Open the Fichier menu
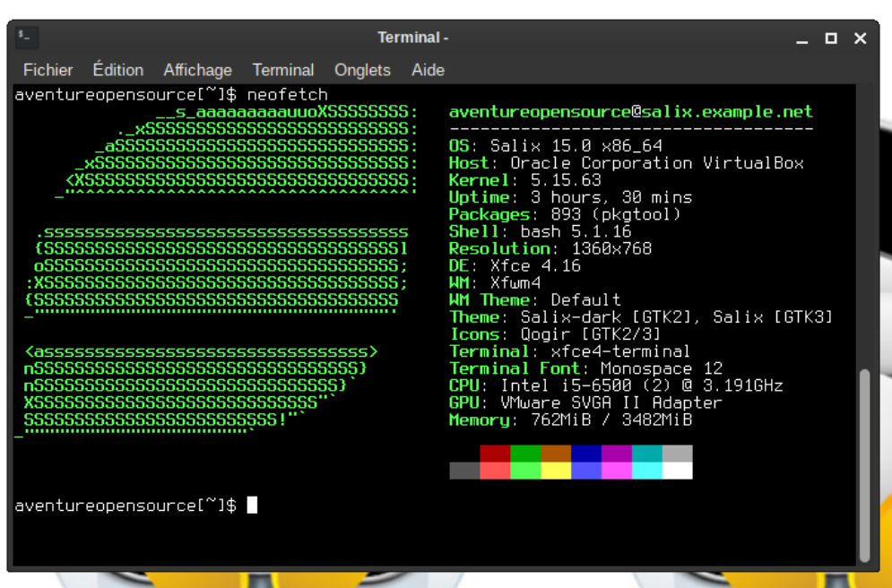This screenshot has height=588, width=892. click(48, 70)
